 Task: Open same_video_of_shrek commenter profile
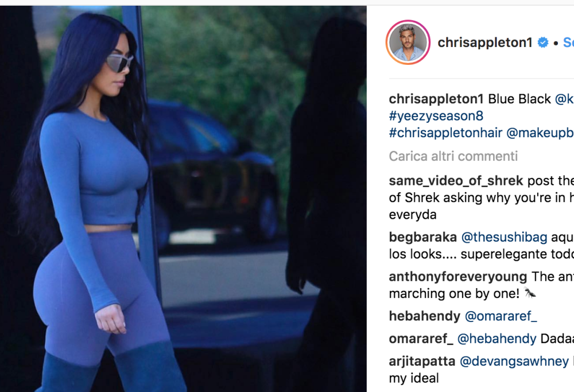click(x=456, y=181)
